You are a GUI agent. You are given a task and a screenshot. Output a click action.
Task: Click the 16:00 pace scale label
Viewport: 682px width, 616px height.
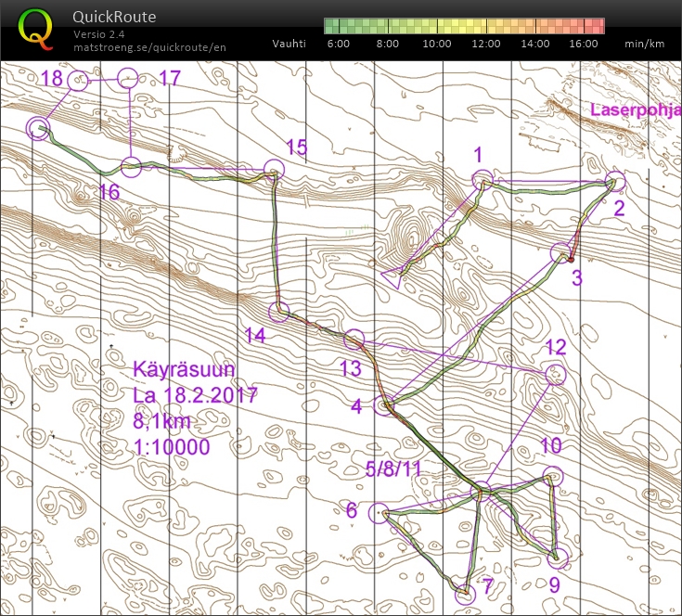584,44
